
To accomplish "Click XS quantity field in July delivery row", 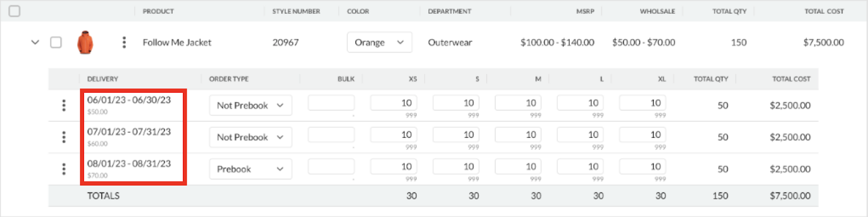I will point(393,135).
